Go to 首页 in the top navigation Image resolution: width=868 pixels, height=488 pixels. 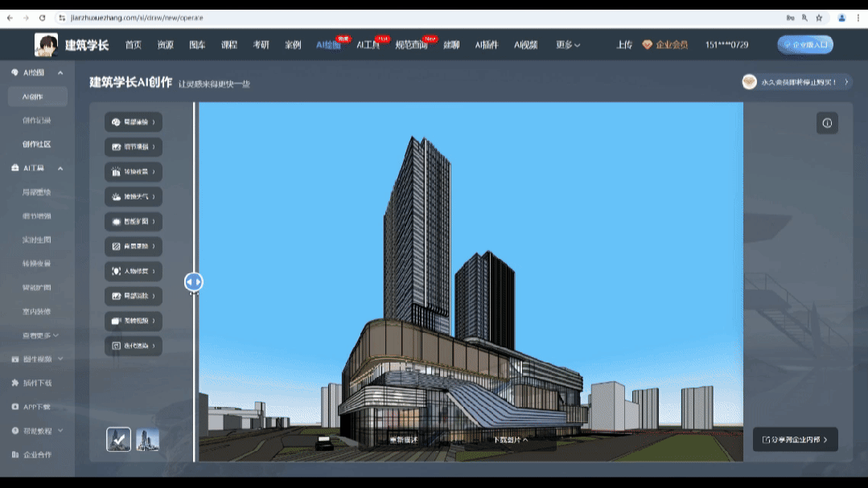[x=134, y=45]
